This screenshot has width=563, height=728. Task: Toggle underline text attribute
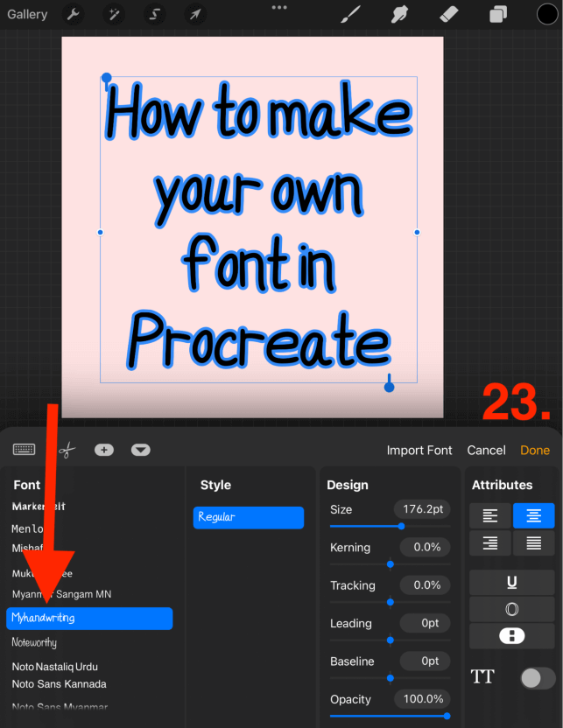point(512,582)
